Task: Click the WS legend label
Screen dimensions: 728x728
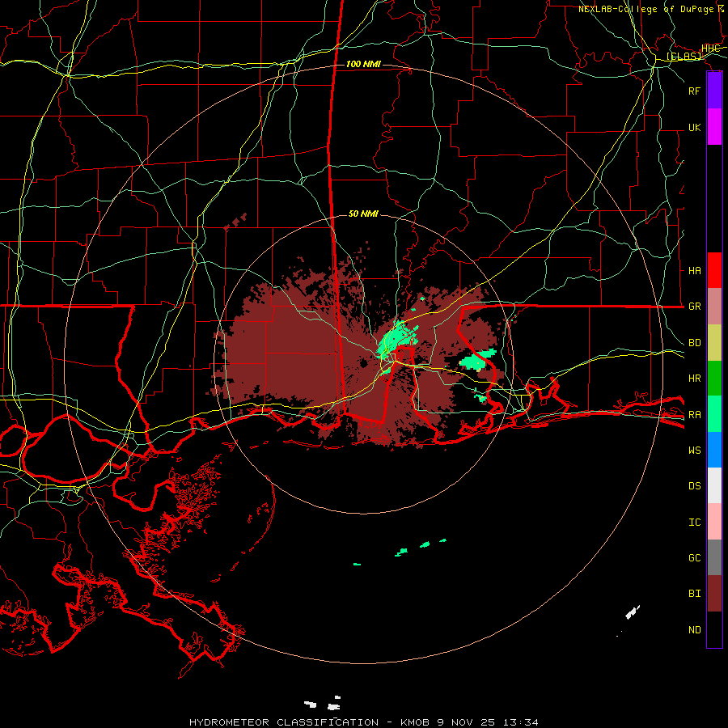Action: pos(694,450)
